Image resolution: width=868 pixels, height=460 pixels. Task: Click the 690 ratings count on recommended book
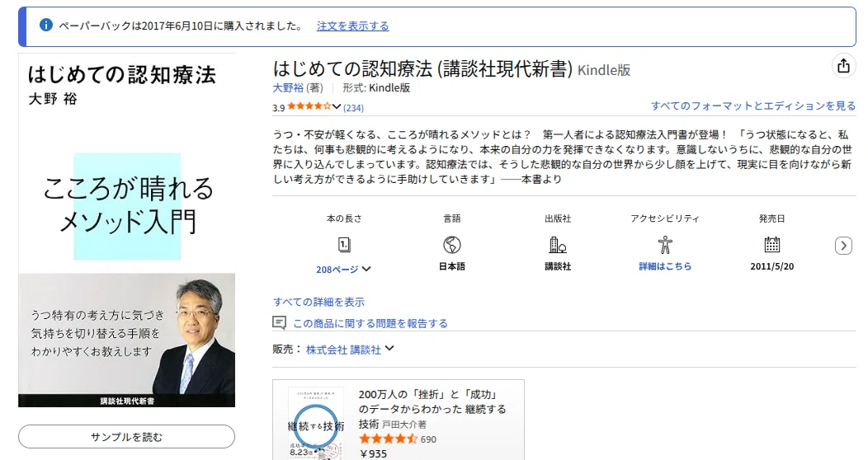click(428, 439)
